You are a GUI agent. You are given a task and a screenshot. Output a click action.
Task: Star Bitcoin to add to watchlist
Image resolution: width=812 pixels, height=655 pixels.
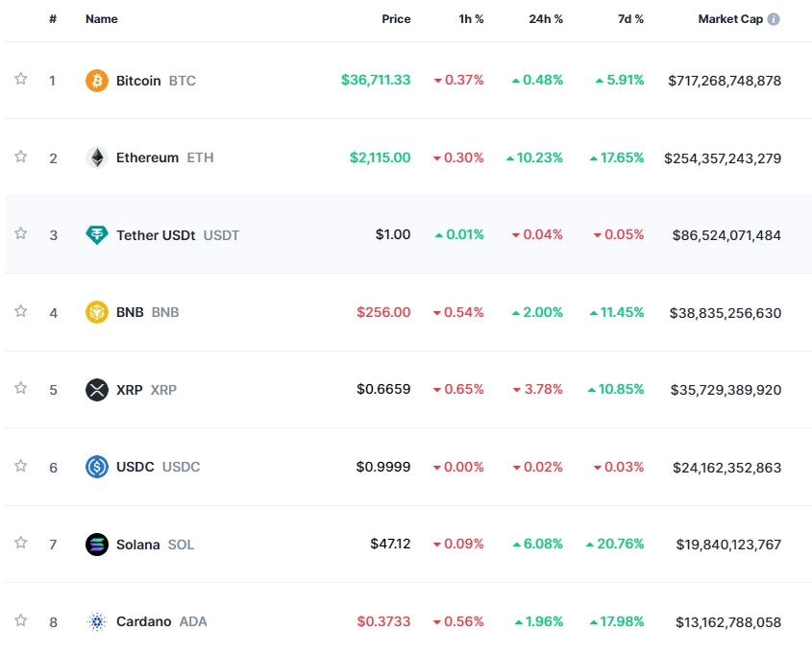click(20, 80)
